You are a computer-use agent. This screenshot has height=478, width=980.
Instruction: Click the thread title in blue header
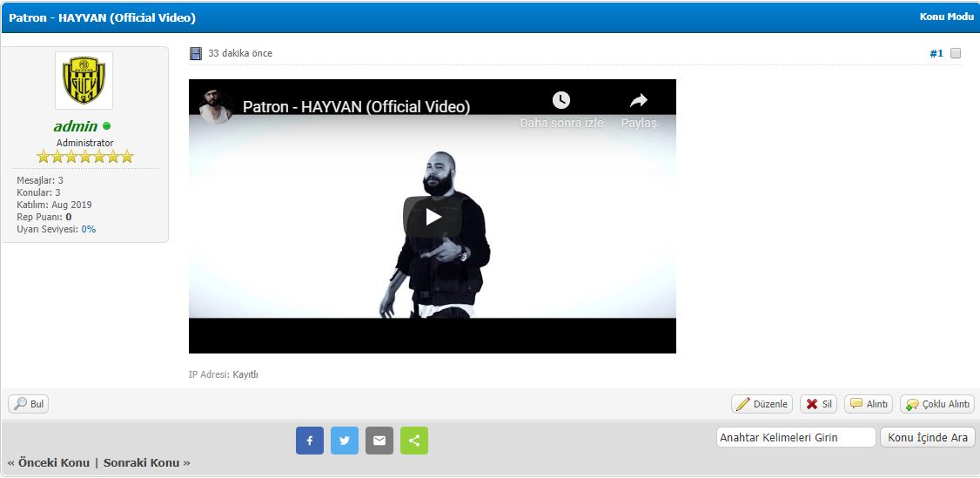pyautogui.click(x=103, y=17)
